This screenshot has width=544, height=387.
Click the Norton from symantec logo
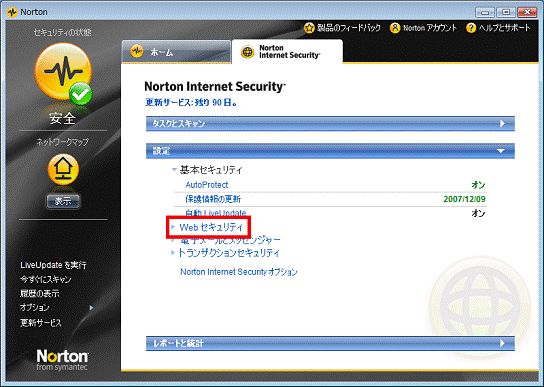(62, 360)
